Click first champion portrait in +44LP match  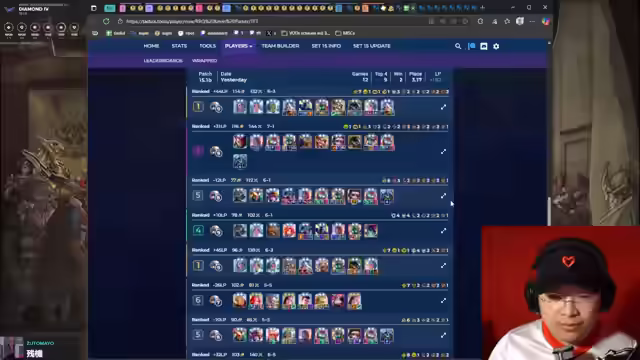pyautogui.click(x=240, y=107)
